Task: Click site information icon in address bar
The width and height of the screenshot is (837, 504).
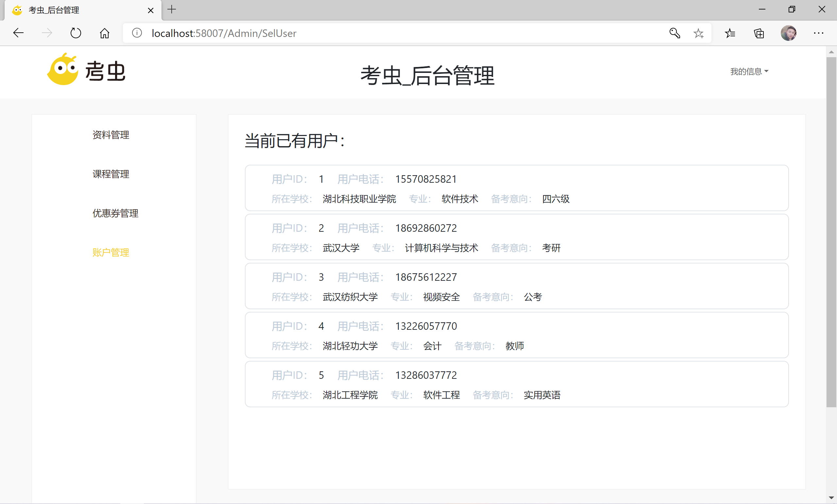Action: point(137,33)
